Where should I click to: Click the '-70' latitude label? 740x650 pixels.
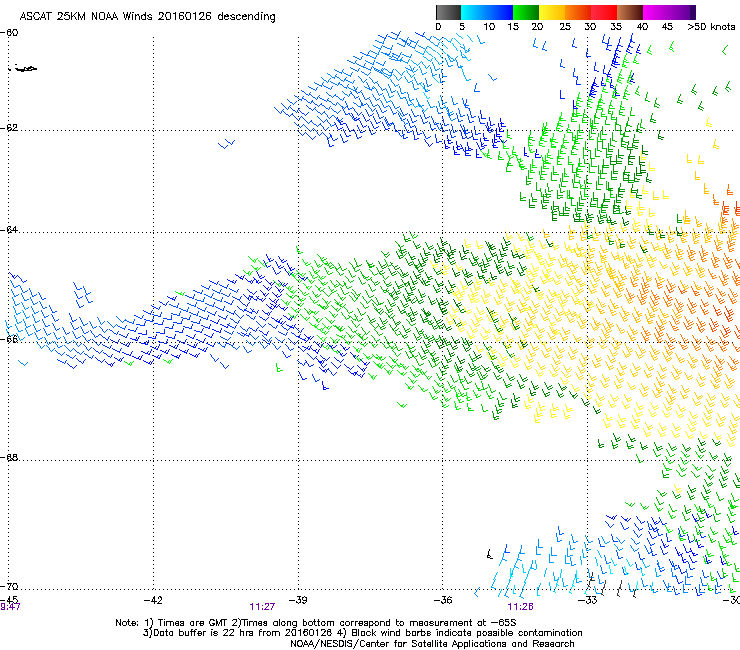[x=9, y=587]
